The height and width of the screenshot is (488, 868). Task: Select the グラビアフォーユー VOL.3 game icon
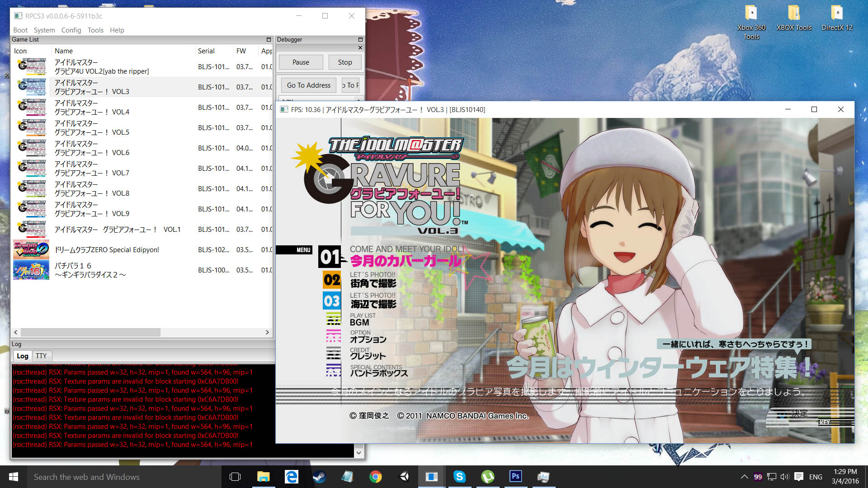click(x=31, y=87)
